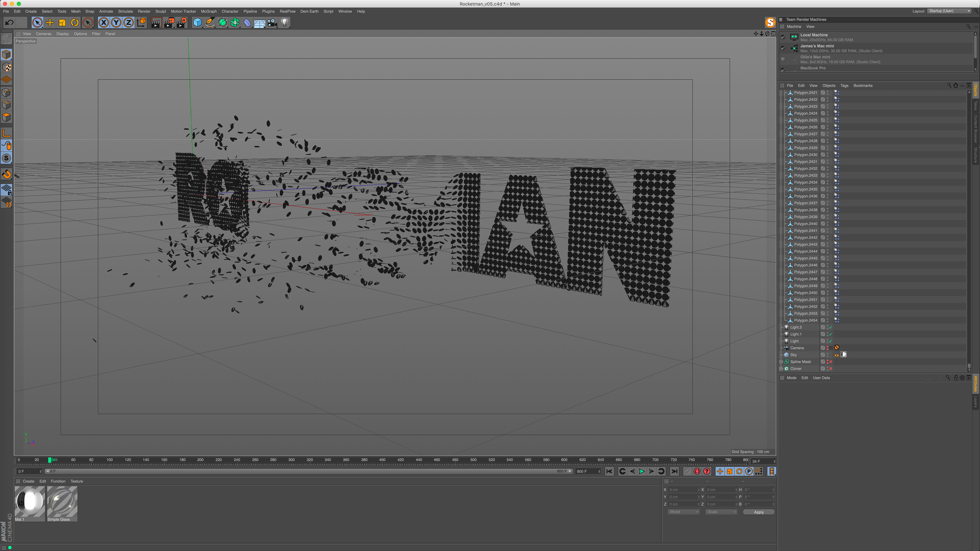Select the Move tool in top toolbar
The width and height of the screenshot is (980, 551).
point(50,23)
